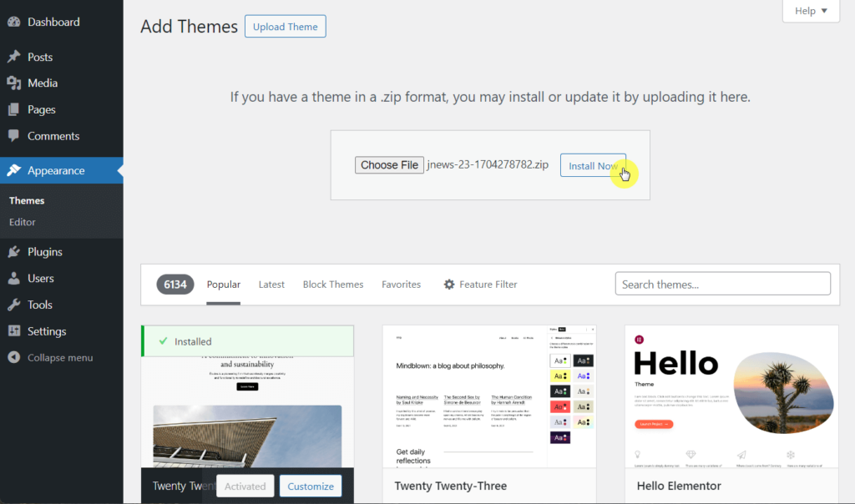
Task: Open the theme Customize button
Action: coord(310,485)
